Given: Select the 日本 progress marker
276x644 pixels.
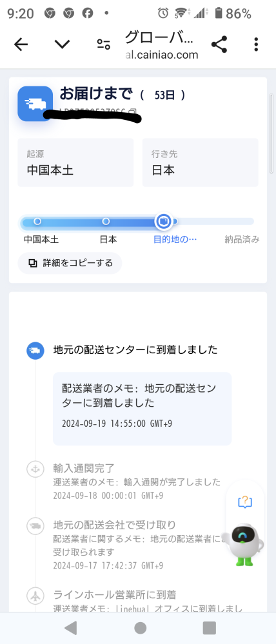Looking at the screenshot, I should (x=106, y=221).
